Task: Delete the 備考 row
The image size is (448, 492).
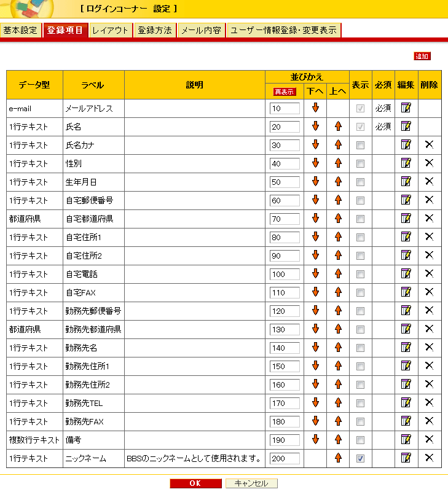Action: pos(429,439)
